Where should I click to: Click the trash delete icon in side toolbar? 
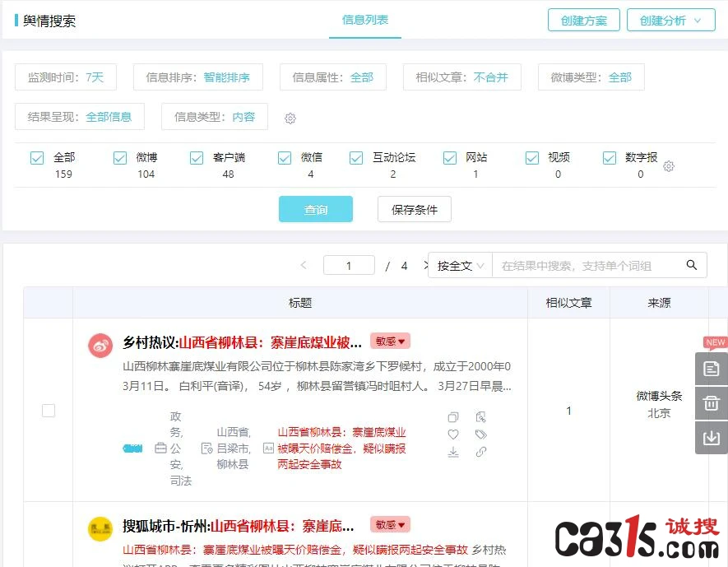tap(711, 403)
